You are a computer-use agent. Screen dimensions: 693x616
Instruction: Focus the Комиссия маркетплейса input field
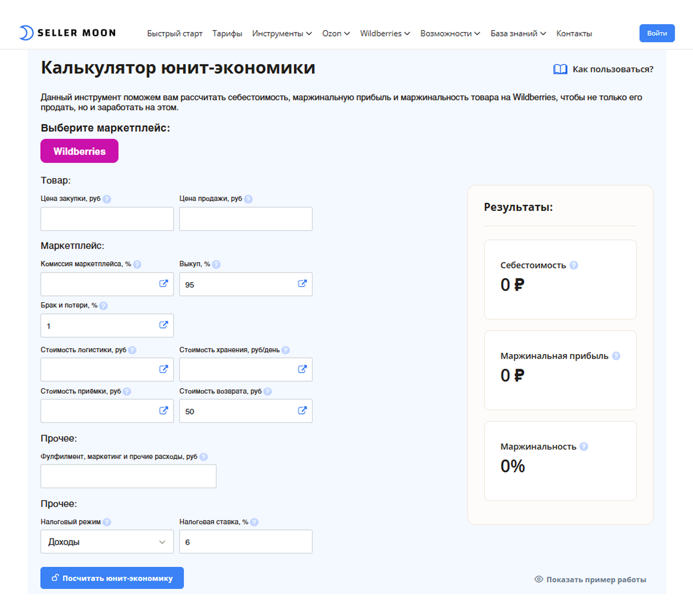107,284
